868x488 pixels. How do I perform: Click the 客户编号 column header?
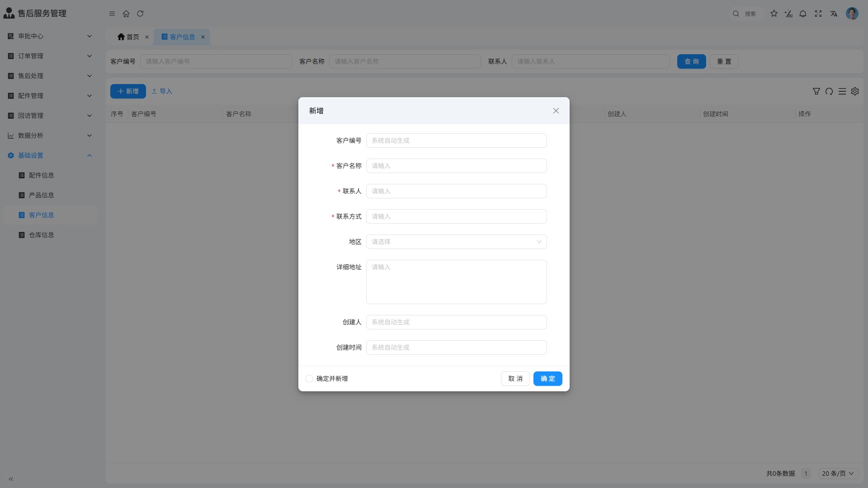pyautogui.click(x=144, y=114)
